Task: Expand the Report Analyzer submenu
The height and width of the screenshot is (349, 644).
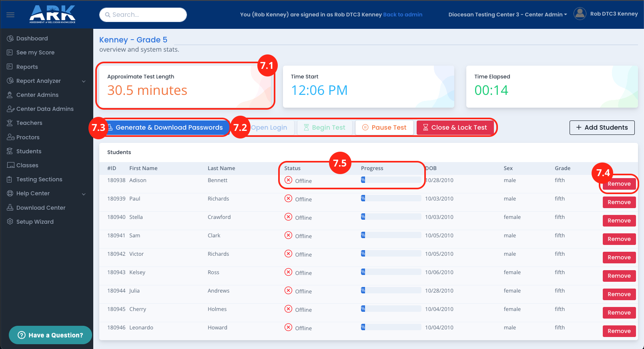Action: [x=84, y=81]
